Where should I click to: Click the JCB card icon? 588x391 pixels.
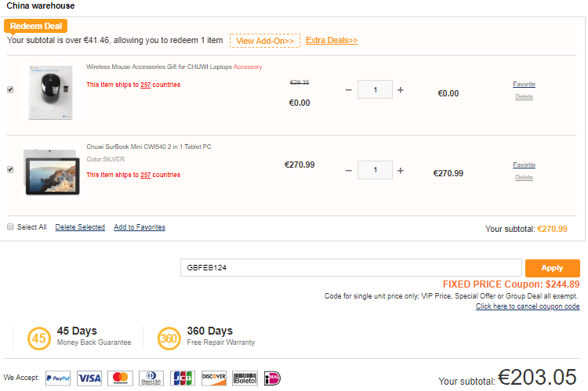pyautogui.click(x=183, y=378)
